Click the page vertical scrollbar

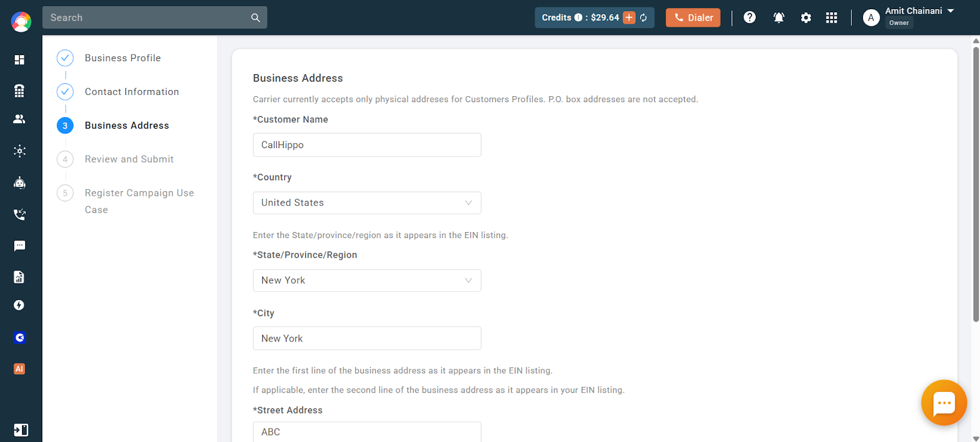(x=976, y=184)
